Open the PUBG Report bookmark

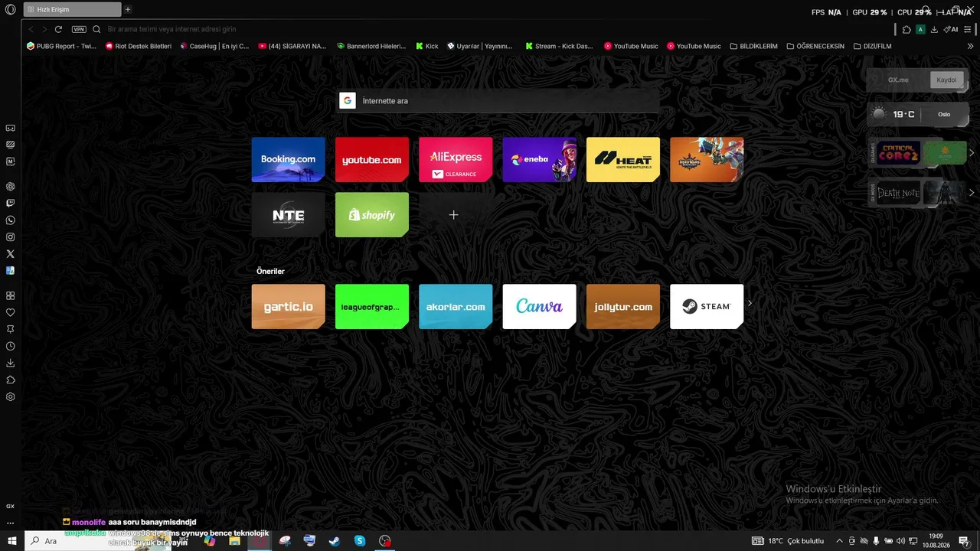(61, 46)
